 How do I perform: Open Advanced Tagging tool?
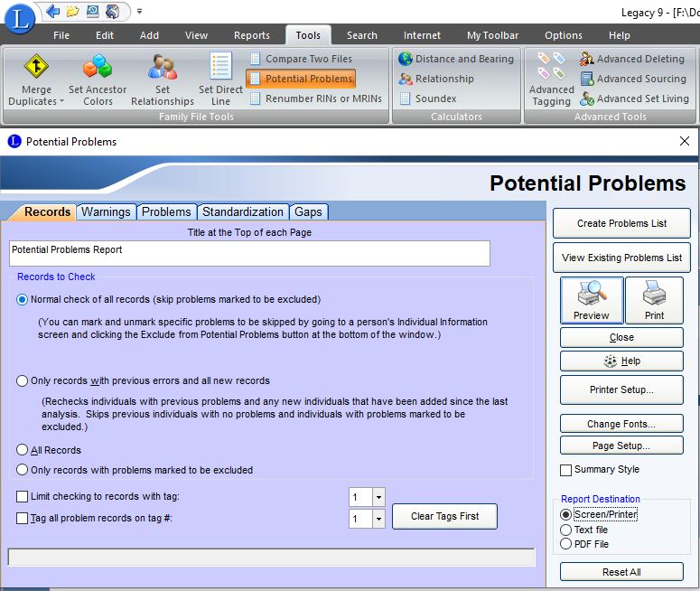(552, 80)
